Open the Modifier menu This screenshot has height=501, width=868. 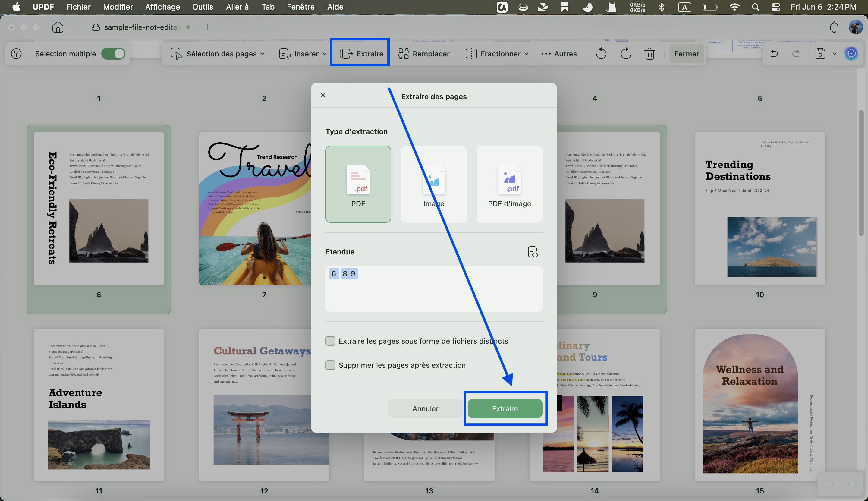coord(118,7)
